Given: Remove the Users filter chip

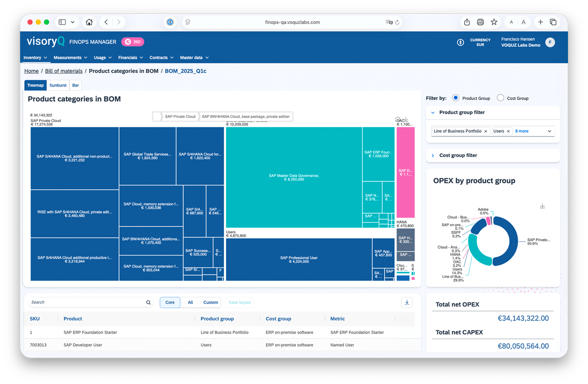Looking at the screenshot, I should coord(508,131).
